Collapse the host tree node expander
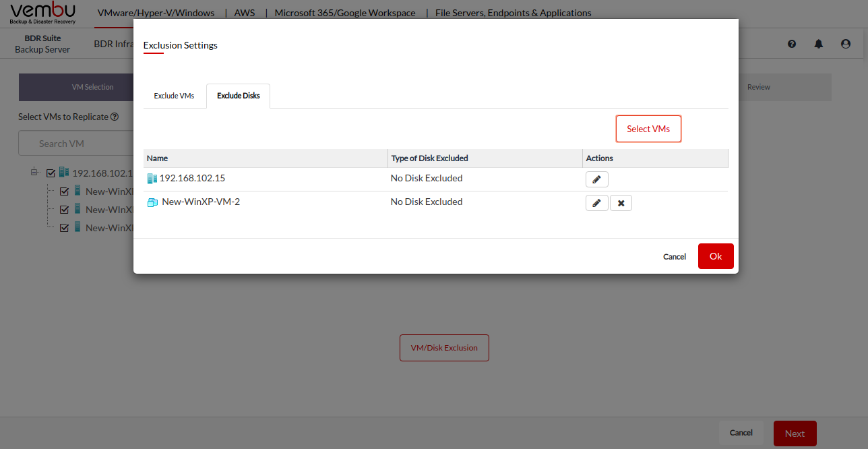Screen dimensions: 868x449 tap(34, 173)
